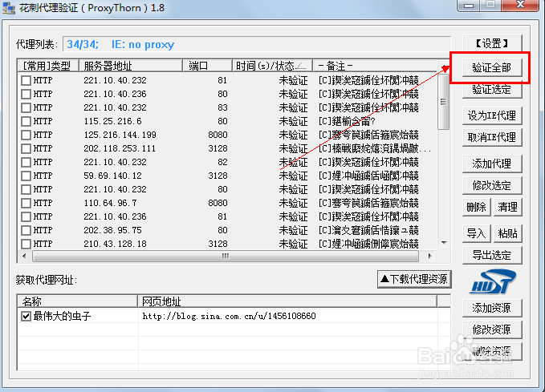
Task: Click the proxy list scroll down arrow
Action: click(x=444, y=243)
